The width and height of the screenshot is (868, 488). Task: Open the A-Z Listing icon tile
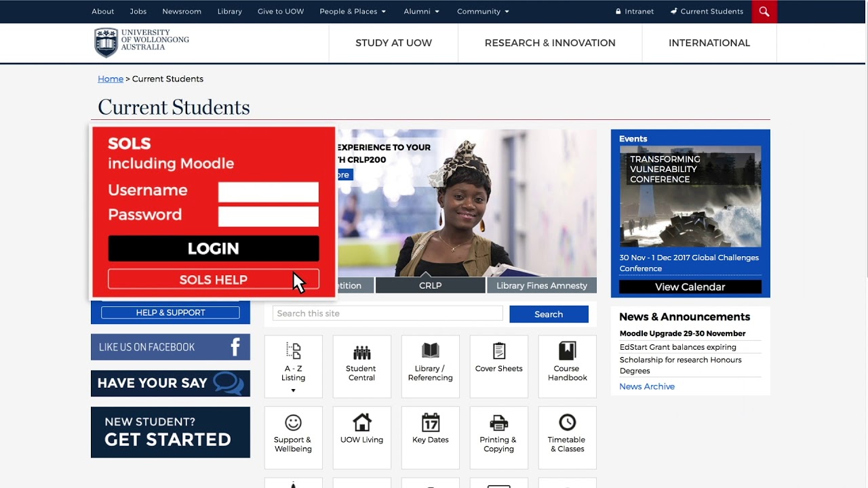pyautogui.click(x=293, y=366)
